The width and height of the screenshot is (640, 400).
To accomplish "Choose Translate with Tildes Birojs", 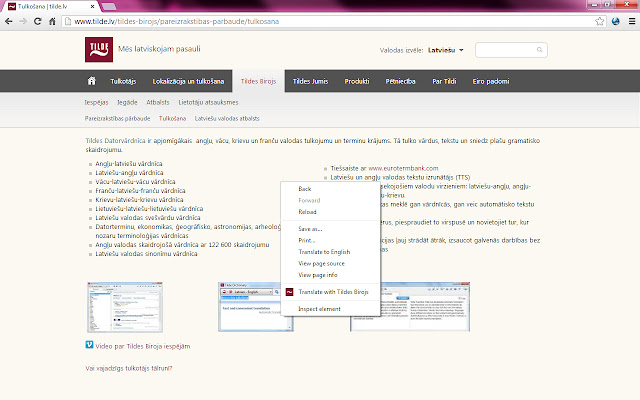I will click(331, 292).
